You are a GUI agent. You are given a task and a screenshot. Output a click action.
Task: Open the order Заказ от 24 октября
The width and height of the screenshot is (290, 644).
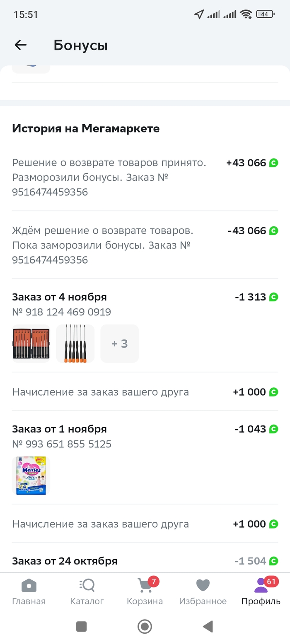(65, 561)
